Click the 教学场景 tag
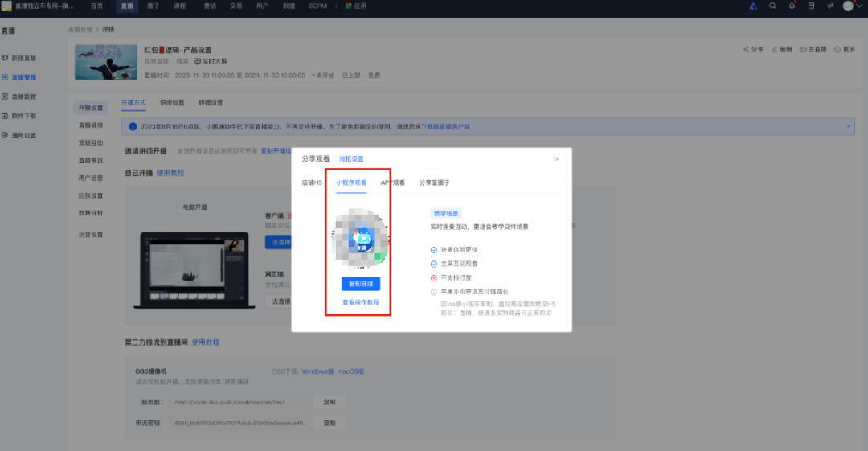The width and height of the screenshot is (868, 451). tap(445, 213)
